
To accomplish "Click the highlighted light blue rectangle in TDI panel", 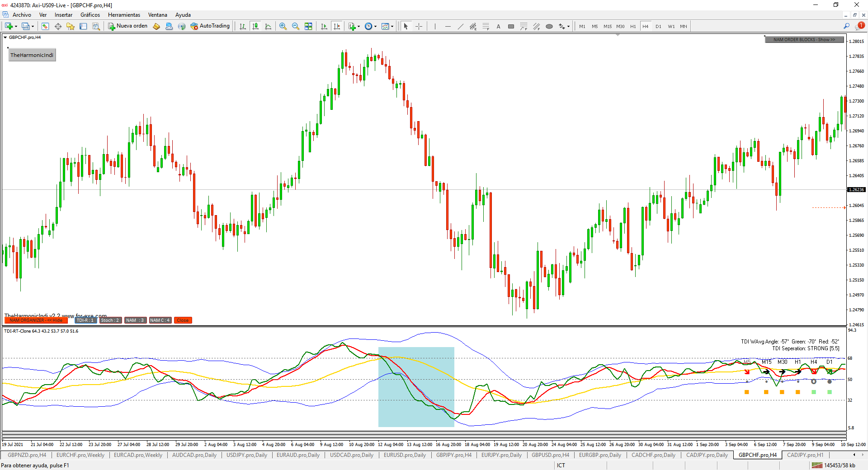I will pyautogui.click(x=416, y=387).
